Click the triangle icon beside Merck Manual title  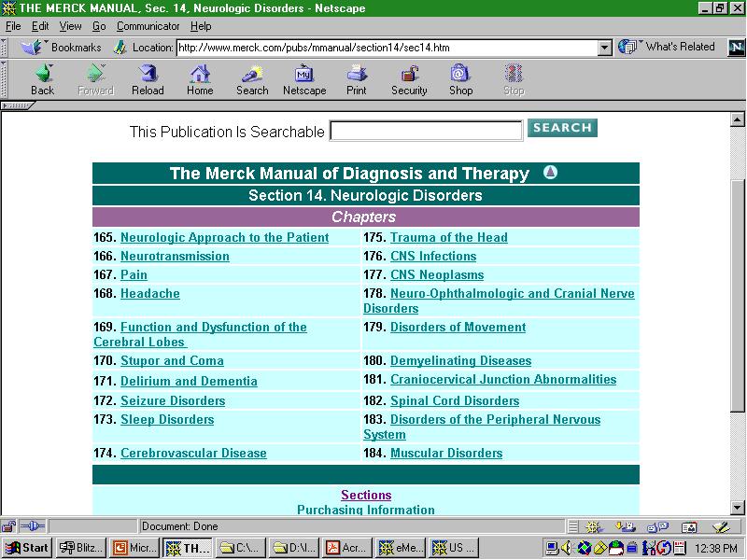(550, 172)
